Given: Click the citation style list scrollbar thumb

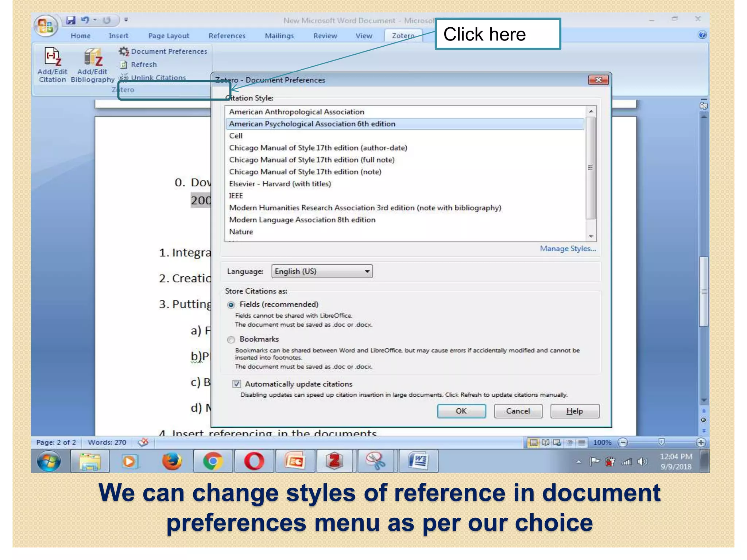Looking at the screenshot, I should tap(591, 168).
